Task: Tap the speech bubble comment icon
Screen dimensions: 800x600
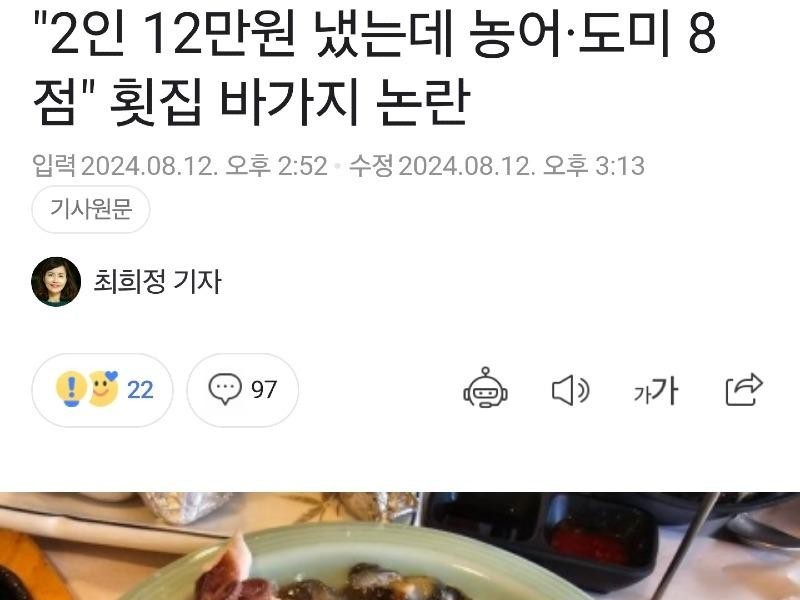Action: click(225, 389)
